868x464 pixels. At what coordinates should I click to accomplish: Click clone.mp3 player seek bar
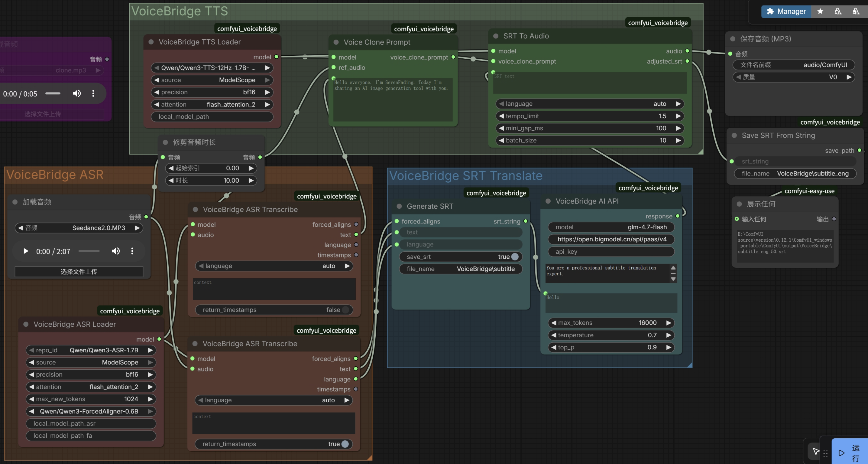53,93
